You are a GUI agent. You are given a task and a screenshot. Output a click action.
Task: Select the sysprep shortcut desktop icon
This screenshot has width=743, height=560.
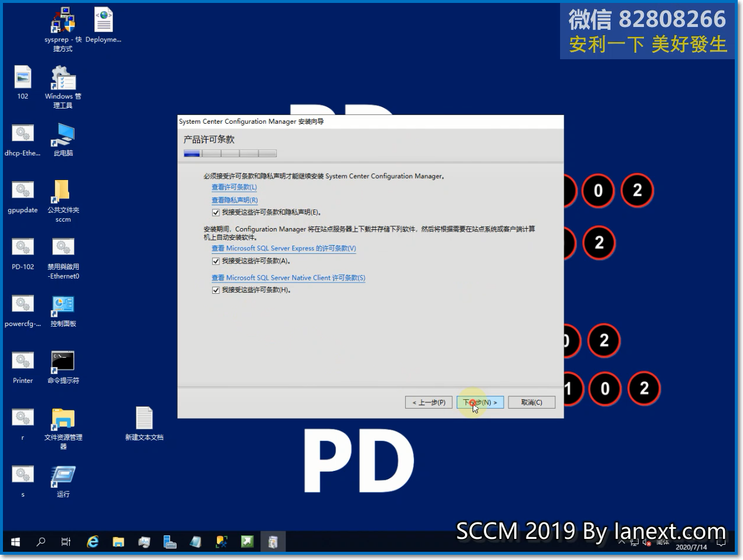point(63,30)
